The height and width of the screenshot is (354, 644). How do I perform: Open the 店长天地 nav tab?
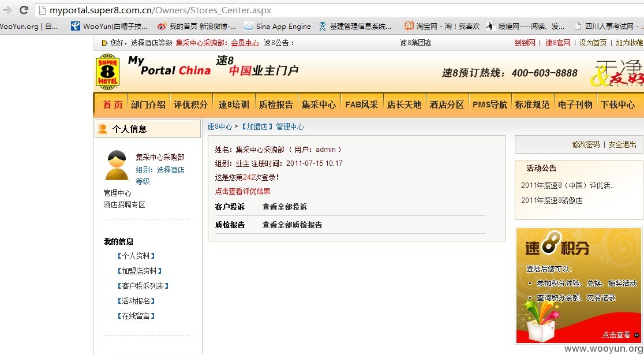404,105
